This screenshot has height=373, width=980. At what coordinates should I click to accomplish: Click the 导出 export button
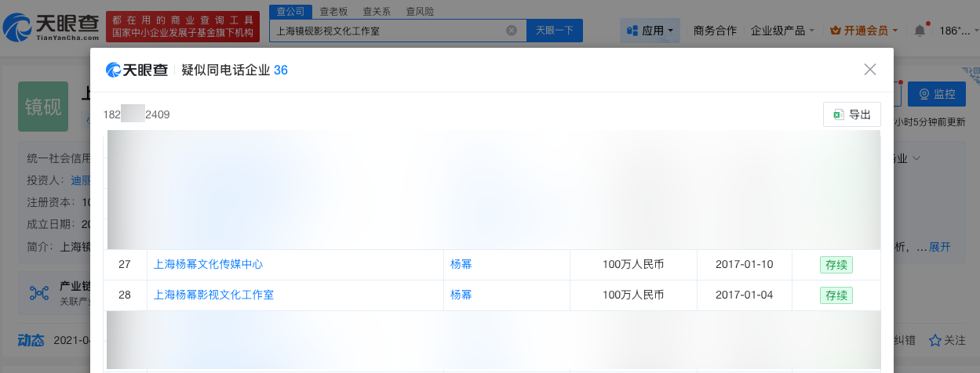(x=852, y=114)
